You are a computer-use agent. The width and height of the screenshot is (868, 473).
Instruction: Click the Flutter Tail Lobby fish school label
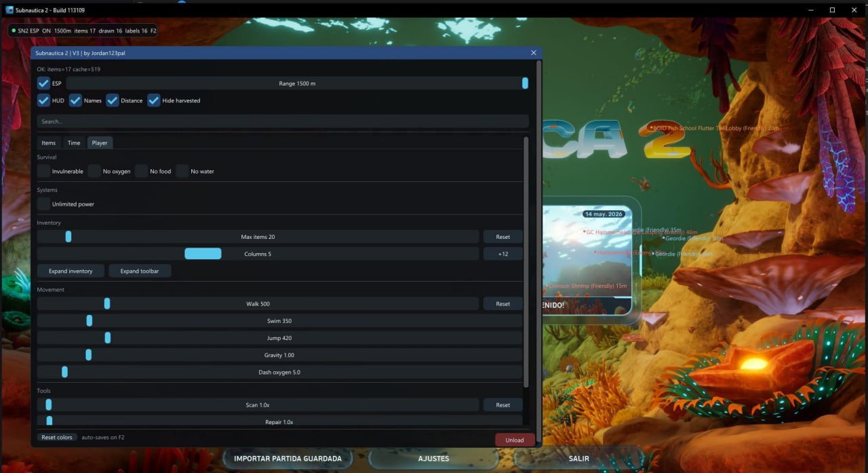(x=715, y=128)
